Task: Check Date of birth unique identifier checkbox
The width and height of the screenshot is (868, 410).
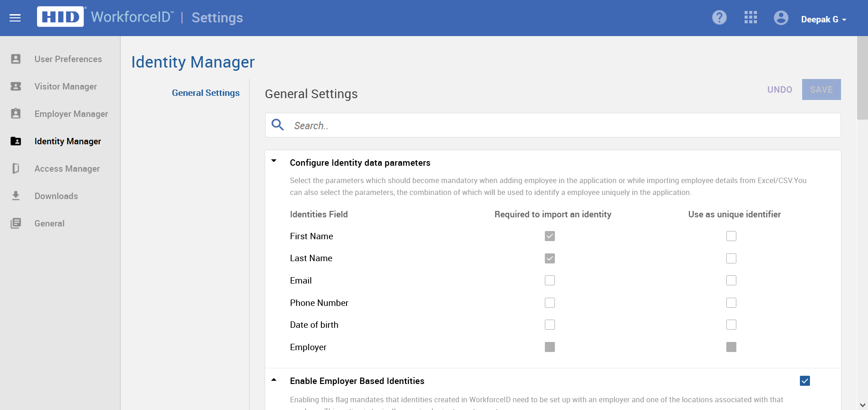Action: click(x=731, y=325)
